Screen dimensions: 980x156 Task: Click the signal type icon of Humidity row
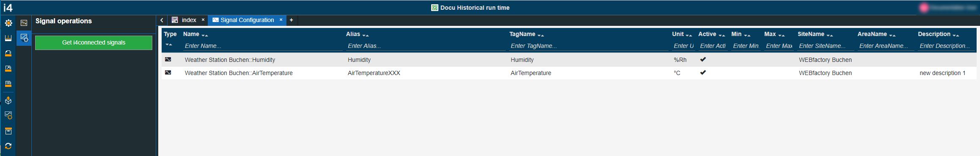click(x=168, y=59)
